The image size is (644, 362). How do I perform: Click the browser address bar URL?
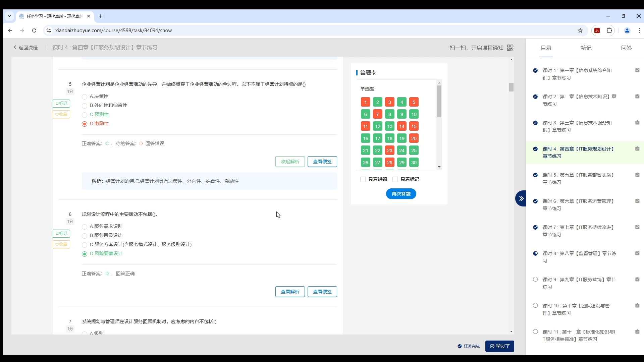point(113,31)
